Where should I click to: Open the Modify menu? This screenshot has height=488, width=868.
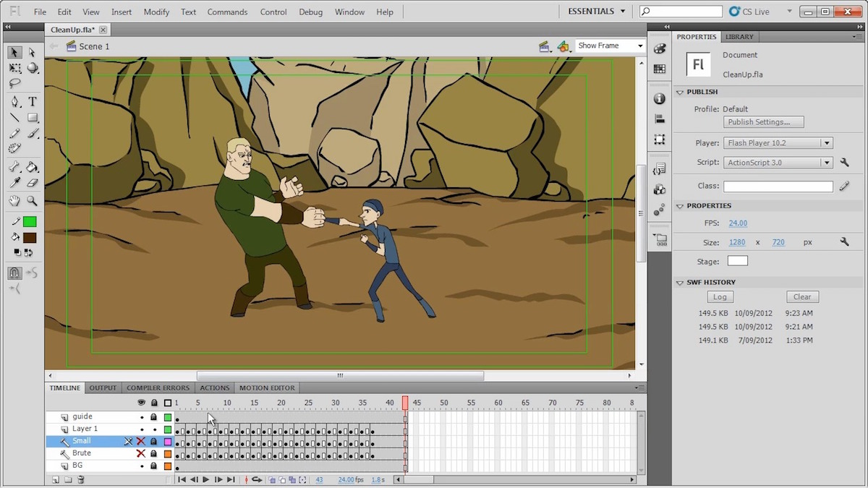156,12
